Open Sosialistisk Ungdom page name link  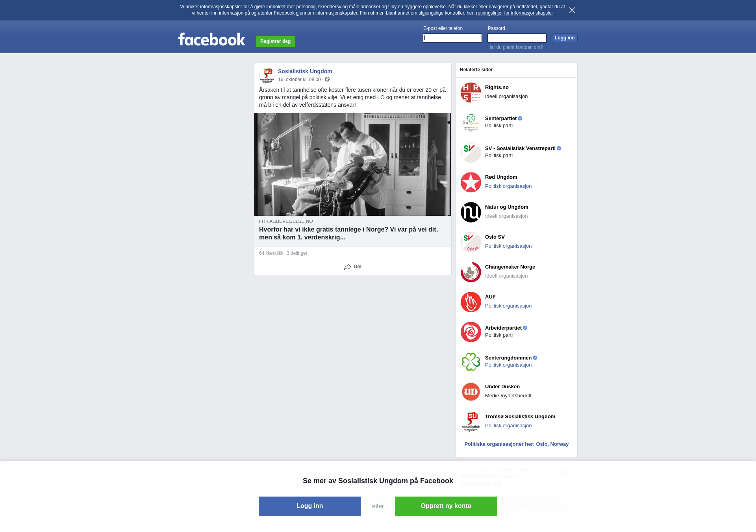point(305,71)
